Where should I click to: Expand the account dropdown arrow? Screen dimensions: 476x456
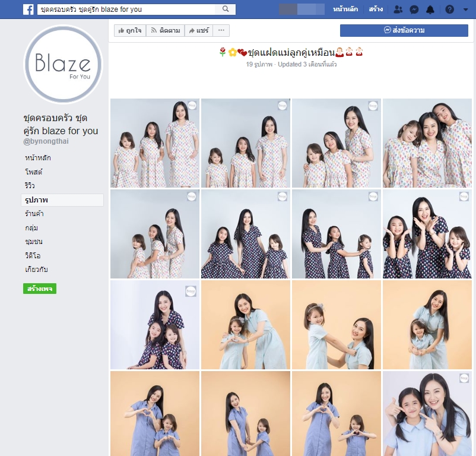point(465,9)
